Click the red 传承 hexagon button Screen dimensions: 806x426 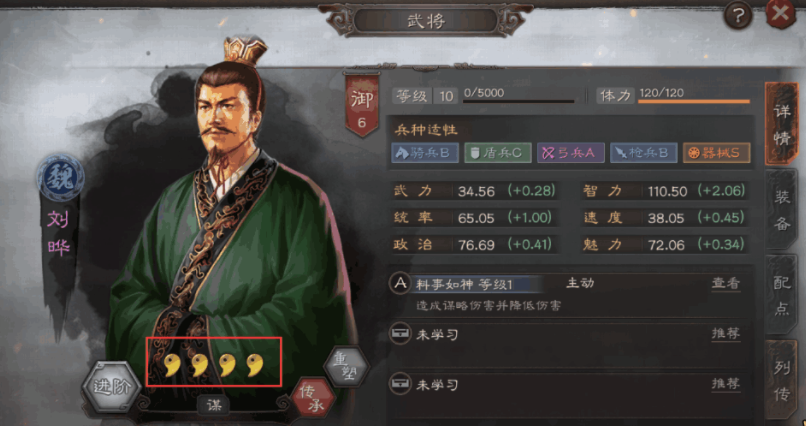[x=313, y=399]
